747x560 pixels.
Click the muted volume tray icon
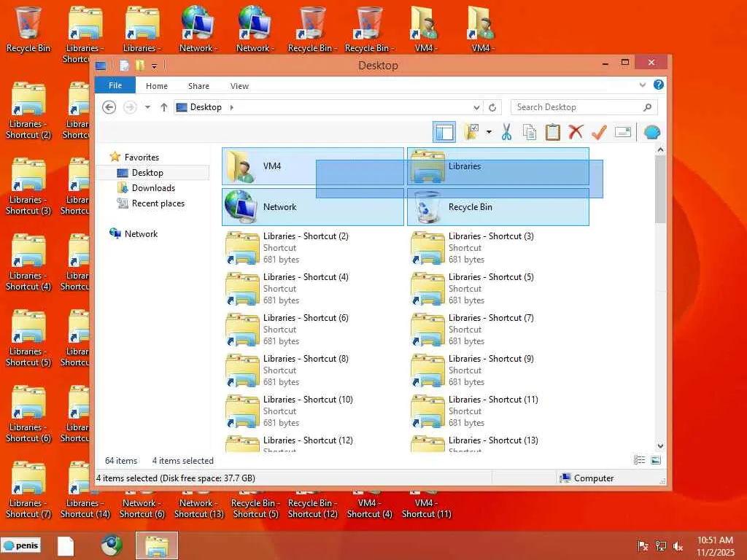click(x=678, y=546)
